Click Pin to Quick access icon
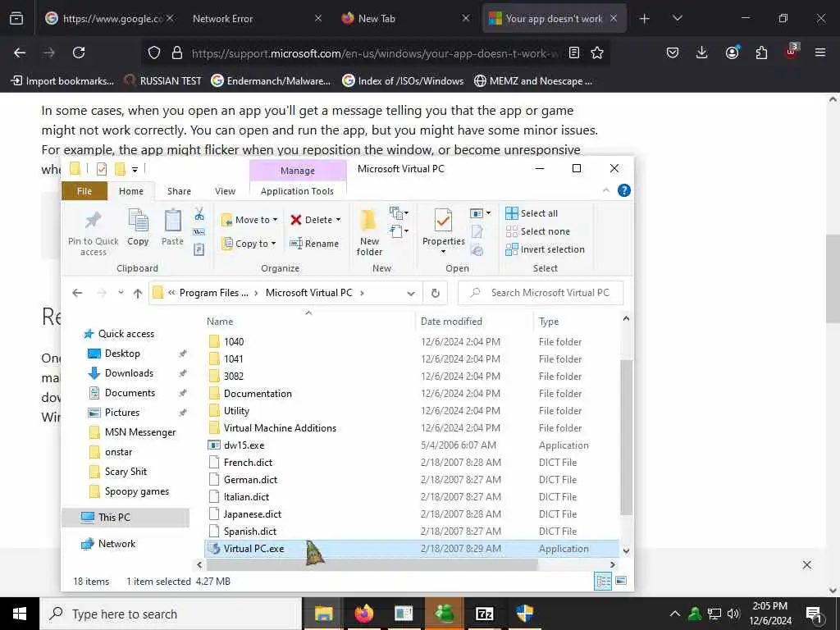 [x=94, y=220]
